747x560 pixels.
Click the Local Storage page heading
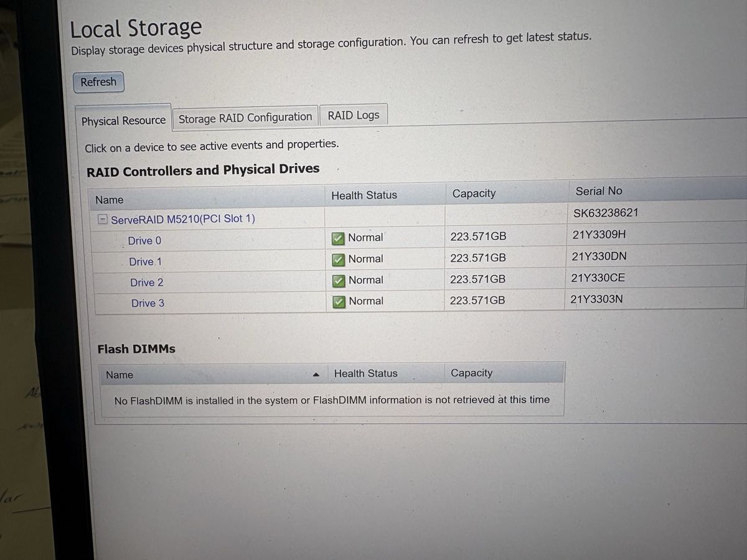point(136,29)
